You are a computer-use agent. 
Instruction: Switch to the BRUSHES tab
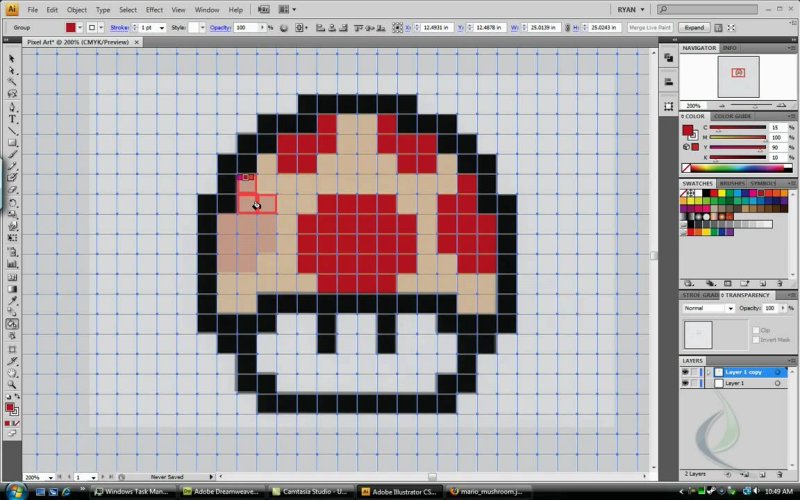pos(732,183)
